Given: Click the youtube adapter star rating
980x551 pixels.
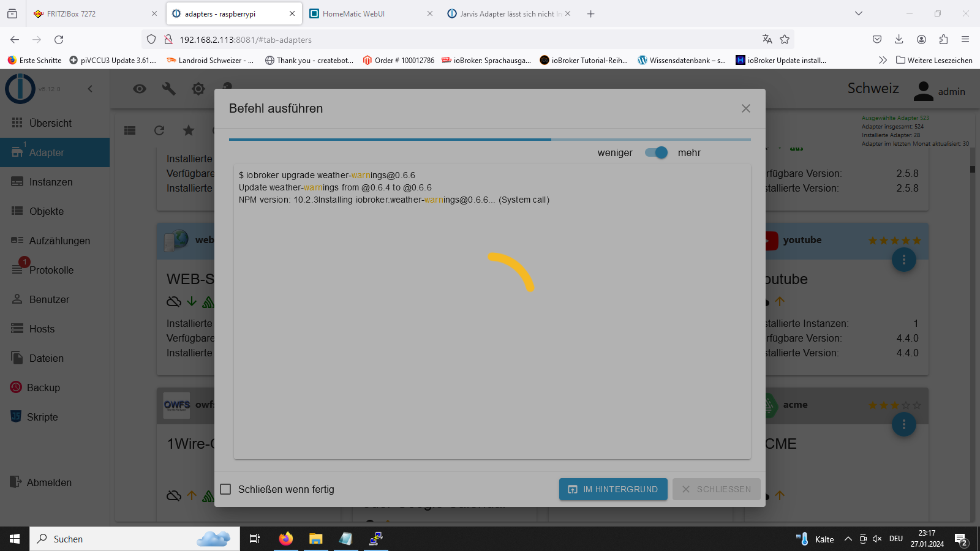Looking at the screenshot, I should [x=894, y=241].
